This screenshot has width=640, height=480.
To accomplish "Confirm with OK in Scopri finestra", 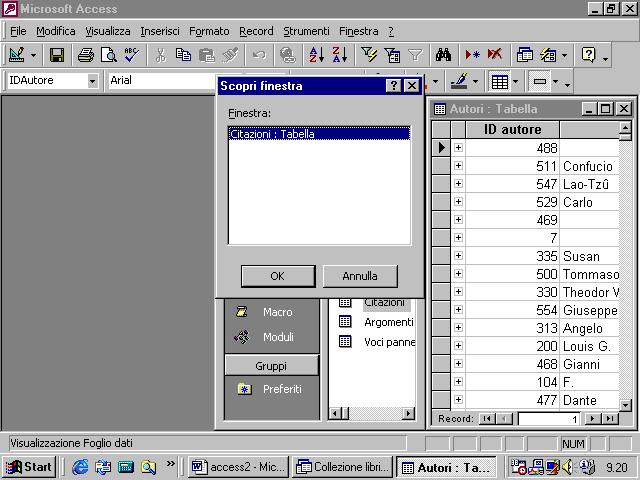I will (x=278, y=276).
